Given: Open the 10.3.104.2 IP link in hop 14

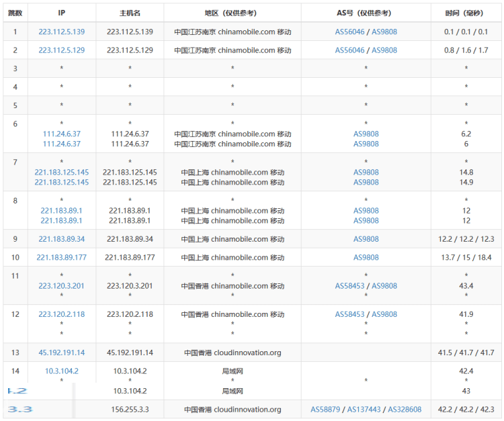Looking at the screenshot, I should (62, 371).
